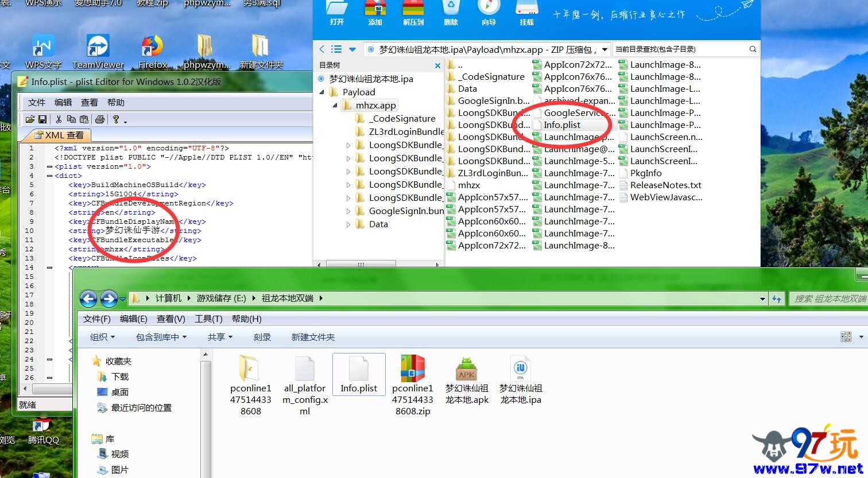The width and height of the screenshot is (868, 478).
Task: Collapse the Payload tree node
Action: [x=321, y=92]
